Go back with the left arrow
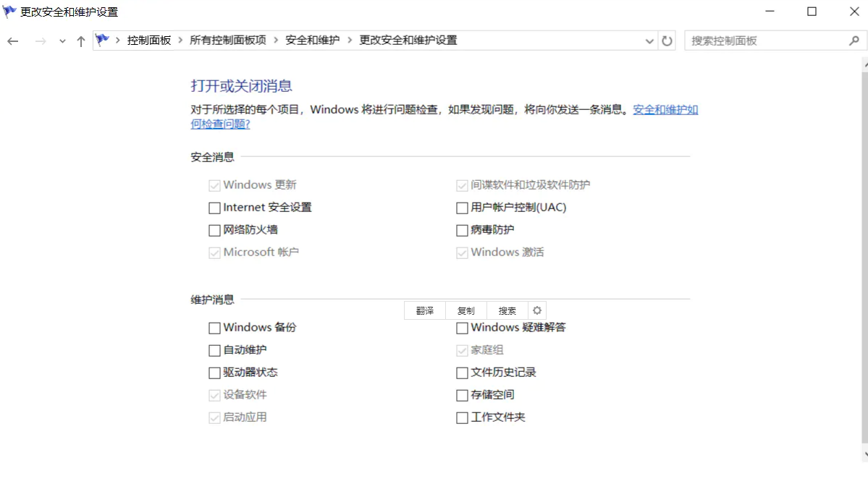Image resolution: width=868 pixels, height=484 pixels. pos(13,41)
